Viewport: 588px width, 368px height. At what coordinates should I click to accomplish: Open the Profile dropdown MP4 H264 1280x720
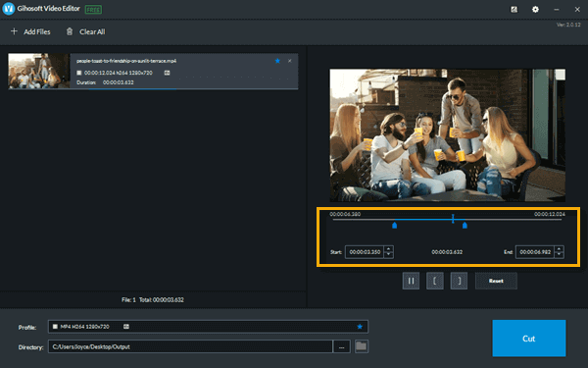pos(208,327)
